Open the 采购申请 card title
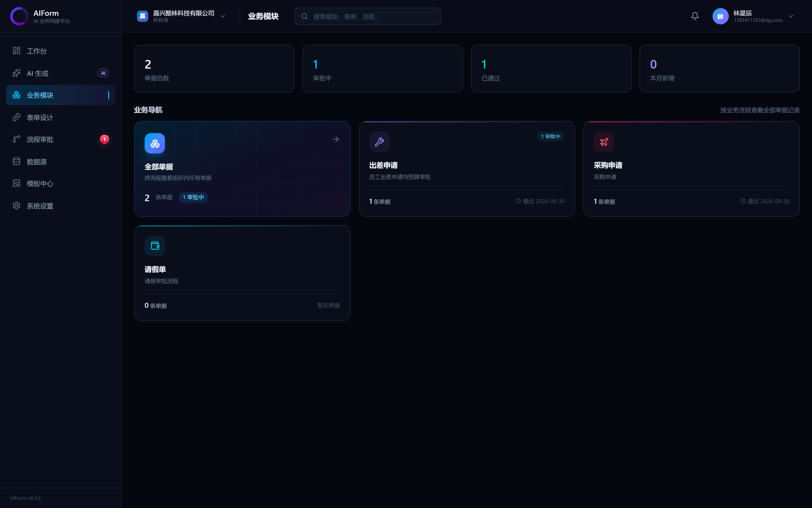The image size is (812, 508). click(x=608, y=165)
